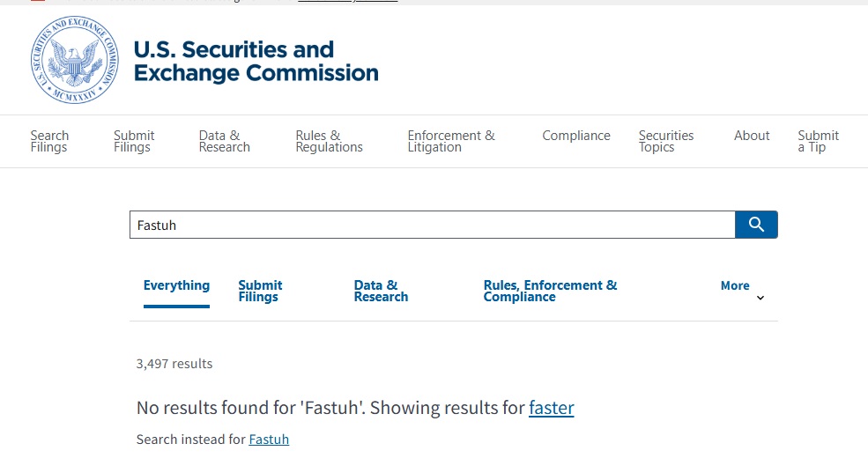Open the About menu item
This screenshot has width=868, height=473.
click(x=752, y=136)
